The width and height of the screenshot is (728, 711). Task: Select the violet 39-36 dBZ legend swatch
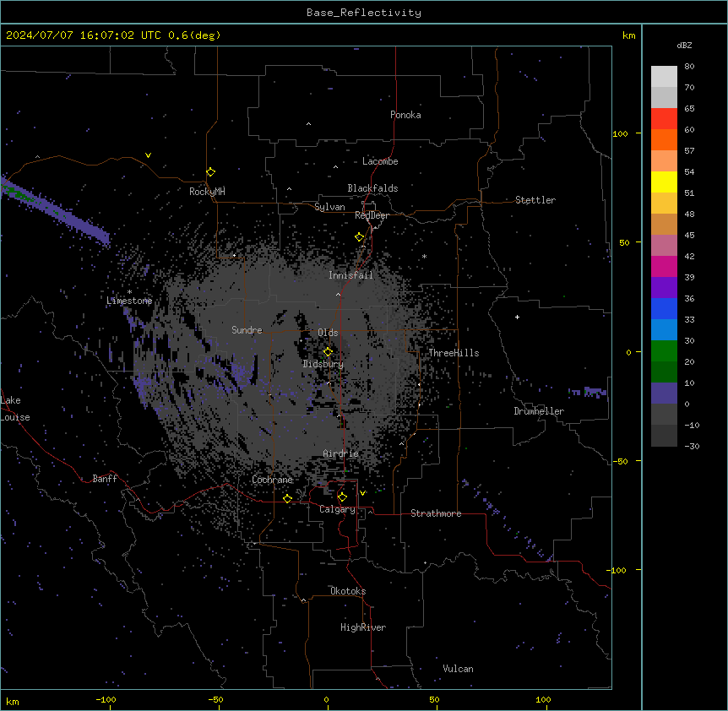point(664,288)
